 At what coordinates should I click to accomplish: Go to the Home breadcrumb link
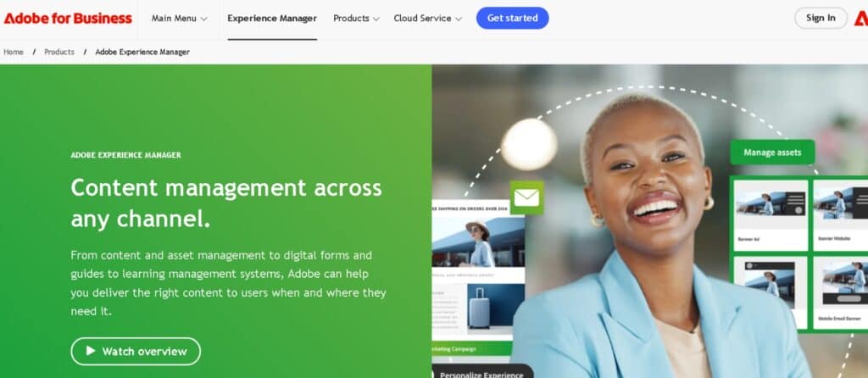(x=14, y=52)
